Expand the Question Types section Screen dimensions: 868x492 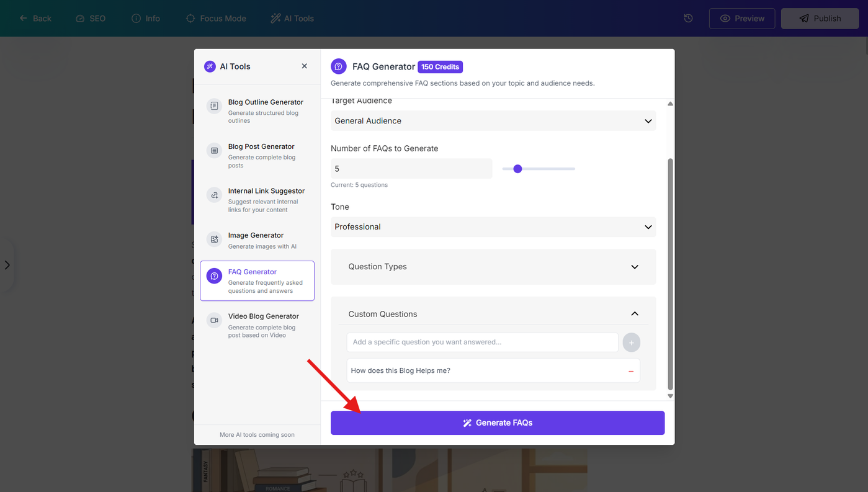tap(493, 267)
